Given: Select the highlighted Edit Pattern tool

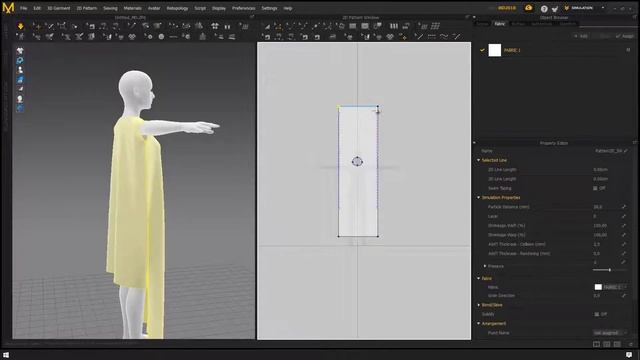Looking at the screenshot, I should click(x=278, y=27).
